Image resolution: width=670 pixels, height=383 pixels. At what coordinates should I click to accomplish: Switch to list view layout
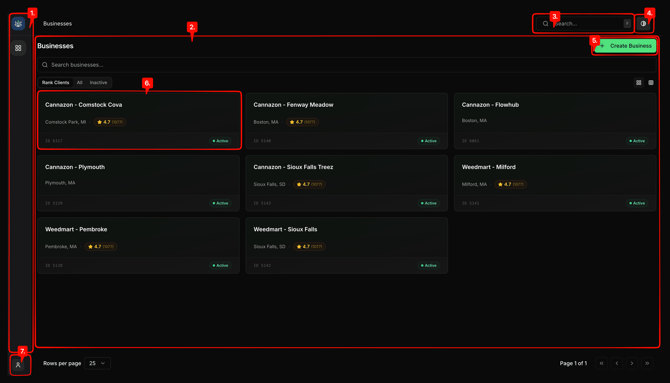(651, 82)
